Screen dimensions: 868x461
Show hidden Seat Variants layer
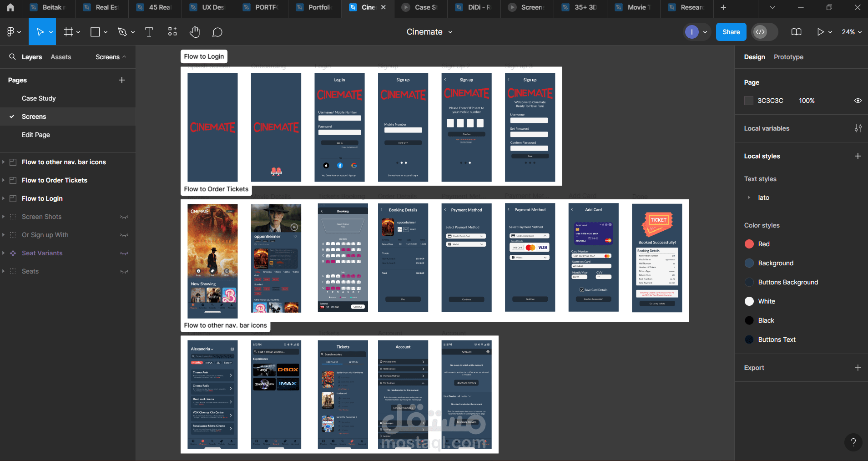[x=124, y=253]
